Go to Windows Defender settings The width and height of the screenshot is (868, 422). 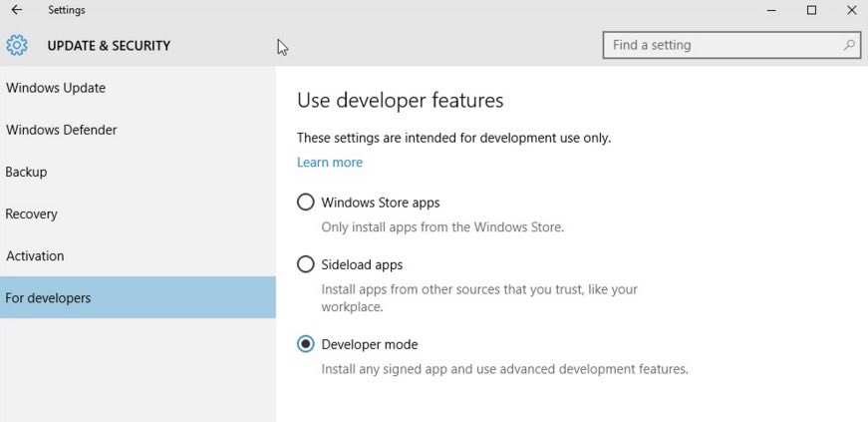pyautogui.click(x=62, y=130)
